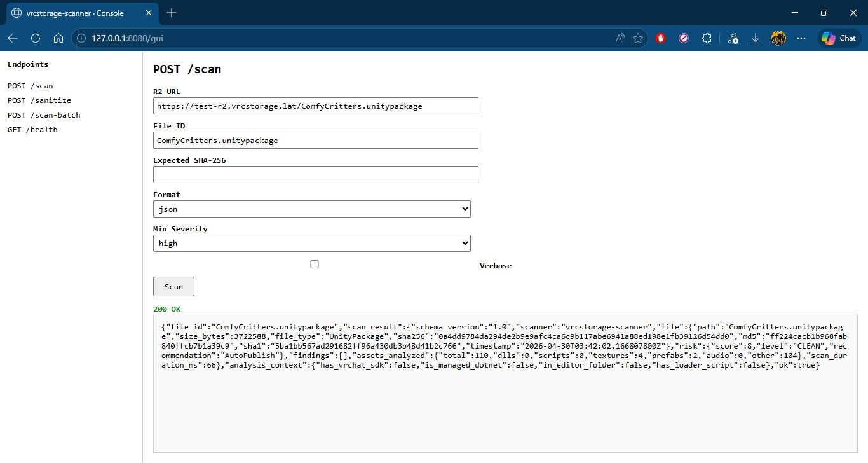868x463 pixels.
Task: Add this page to favorites
Action: click(638, 38)
